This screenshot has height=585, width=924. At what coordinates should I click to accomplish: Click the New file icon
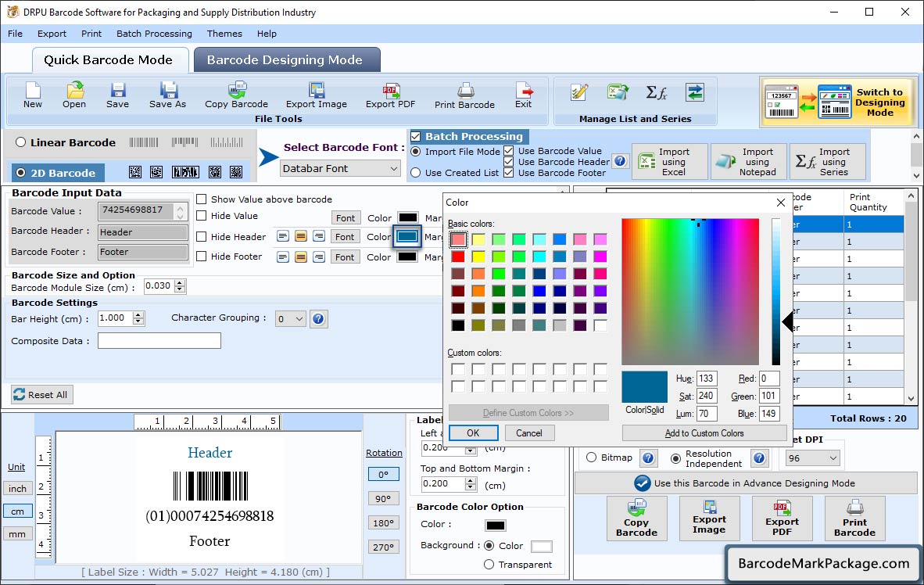click(33, 95)
